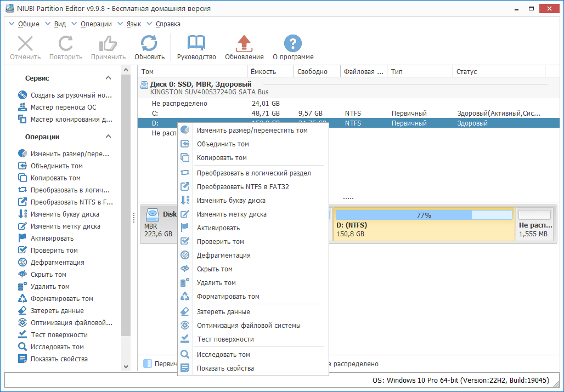Click sidebar Показать свойства icon
Viewport: 564px width, 392px height.
[x=22, y=359]
